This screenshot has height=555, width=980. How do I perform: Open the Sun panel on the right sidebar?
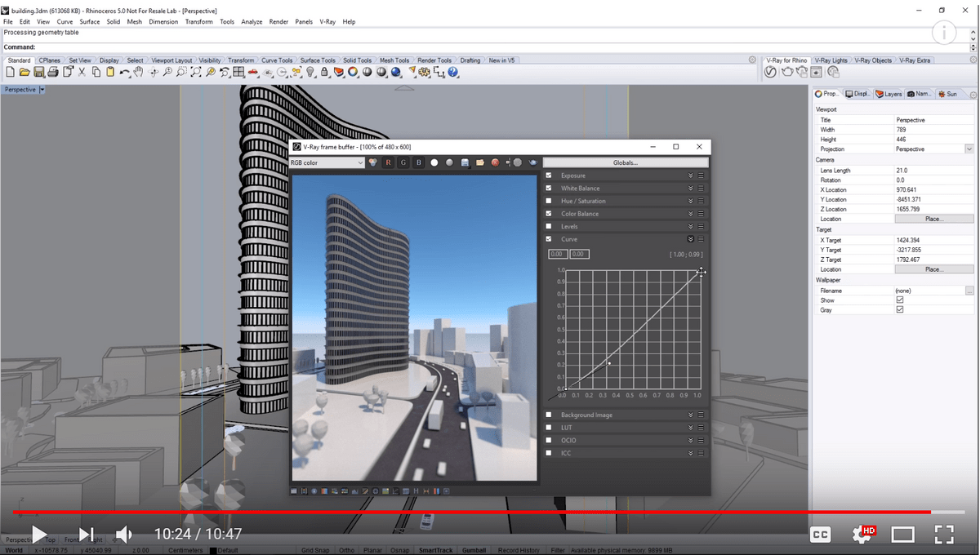949,93
